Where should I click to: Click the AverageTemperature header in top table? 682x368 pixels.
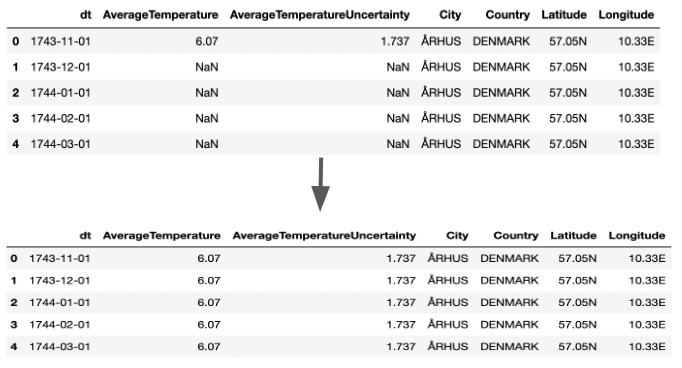click(160, 15)
